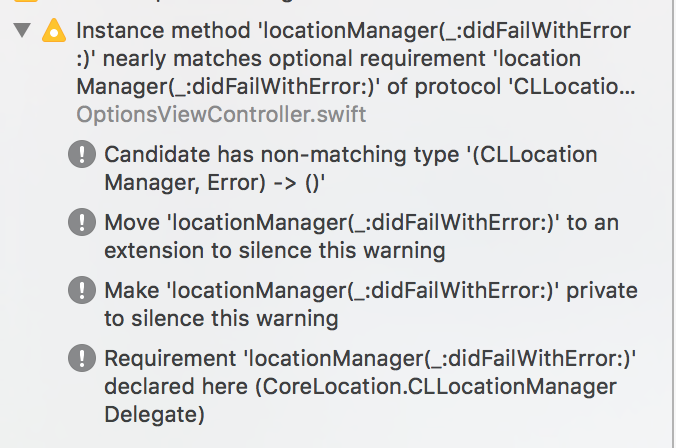This screenshot has height=448, width=676.
Task: Click the 'Manager, Error) -> ()' type signature line
Action: point(215,183)
